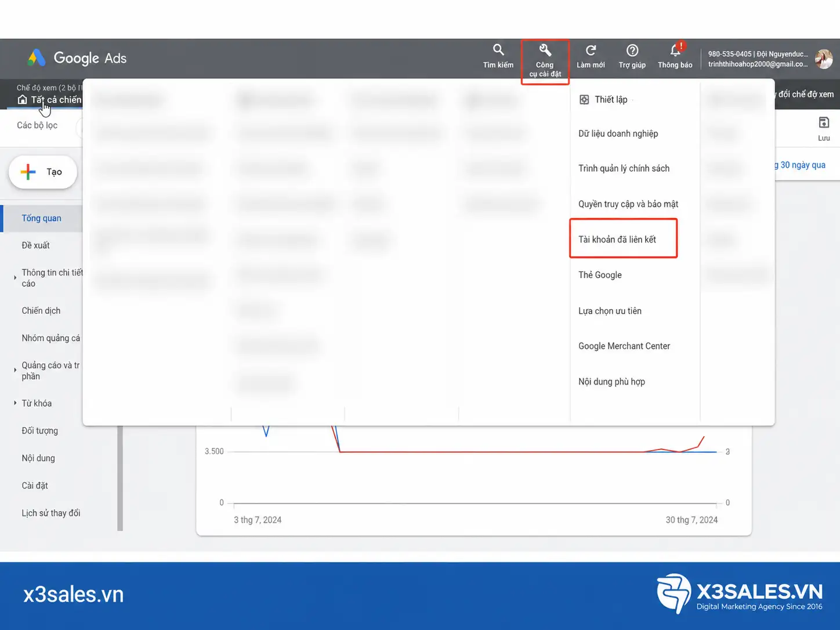Click the đổi chế độ xem link

pos(805,94)
